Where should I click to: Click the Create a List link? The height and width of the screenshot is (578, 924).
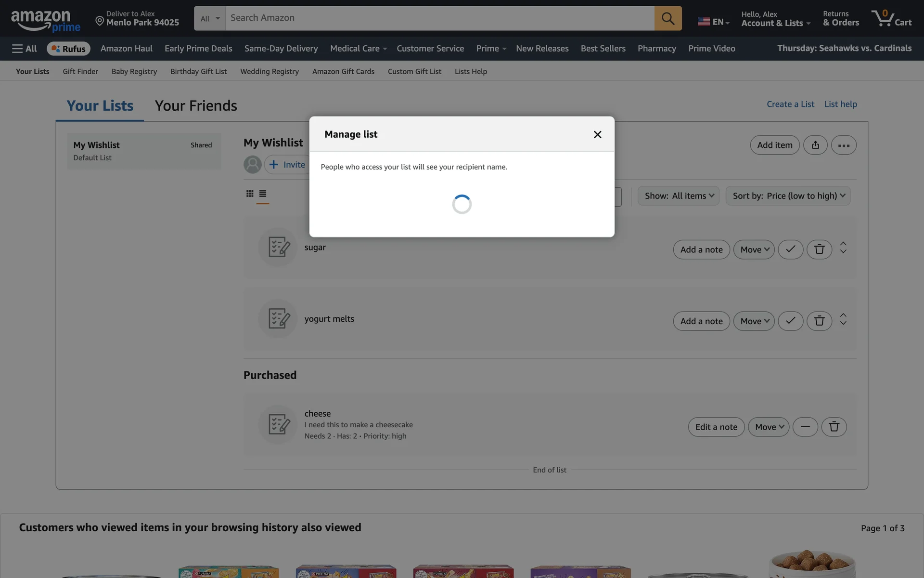pos(790,104)
